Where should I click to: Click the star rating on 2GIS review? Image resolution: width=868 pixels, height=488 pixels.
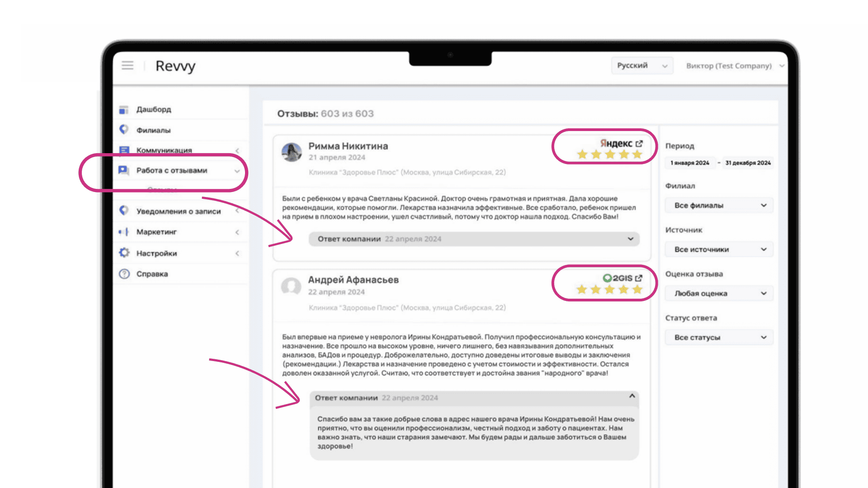coord(609,289)
